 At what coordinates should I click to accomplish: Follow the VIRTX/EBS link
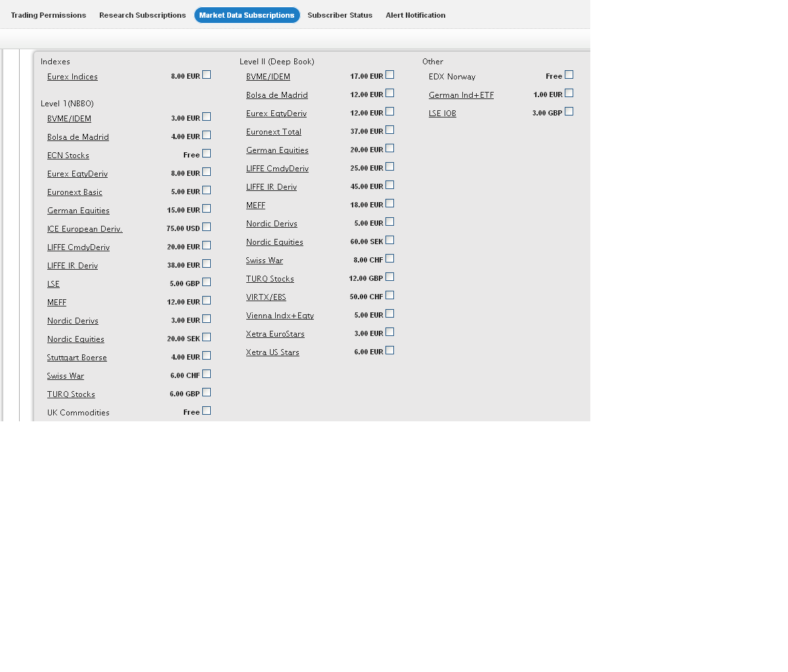point(266,297)
